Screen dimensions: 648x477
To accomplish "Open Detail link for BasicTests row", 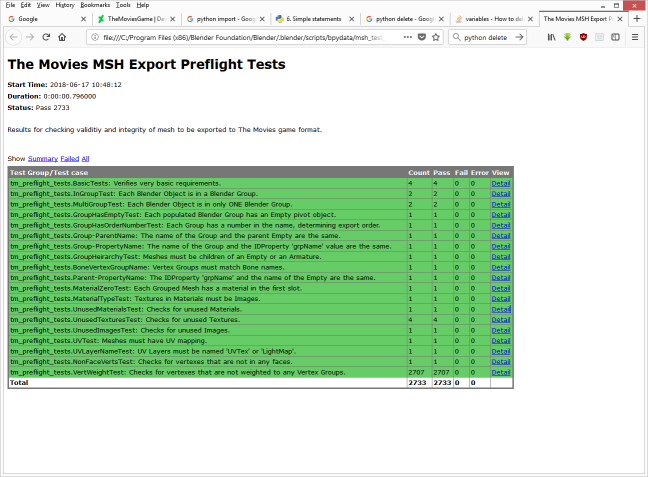I will coord(501,184).
